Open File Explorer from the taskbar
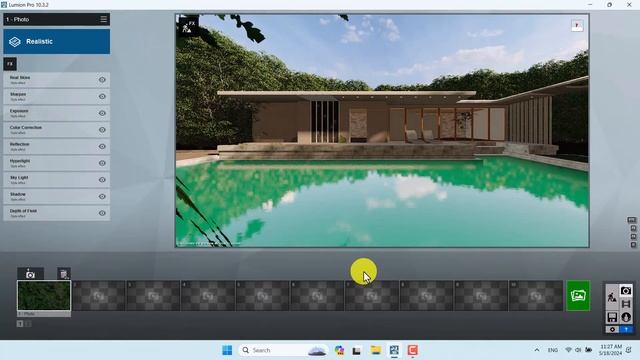640x360 pixels. tap(376, 350)
